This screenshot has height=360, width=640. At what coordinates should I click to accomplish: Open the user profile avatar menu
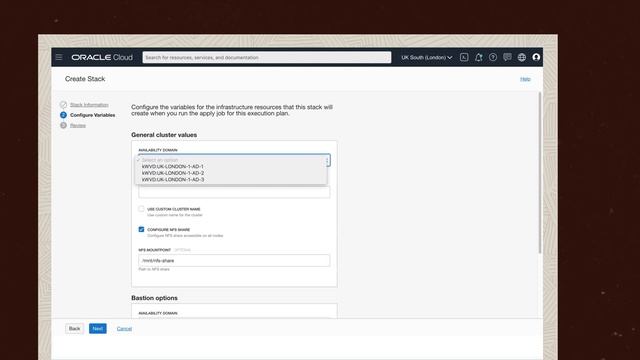[536, 57]
